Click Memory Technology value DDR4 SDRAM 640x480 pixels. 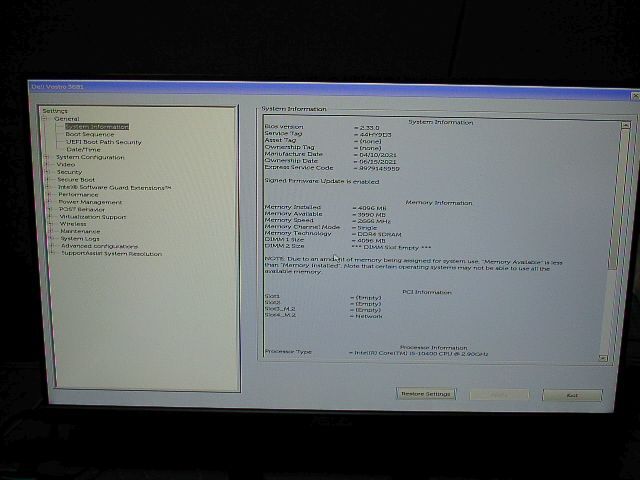tap(379, 234)
